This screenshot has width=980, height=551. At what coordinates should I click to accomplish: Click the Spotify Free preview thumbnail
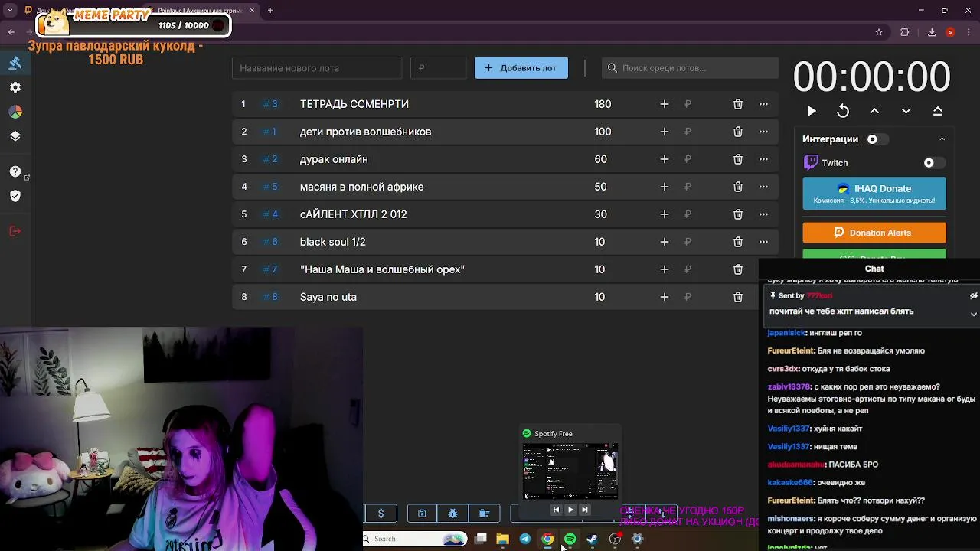click(x=570, y=471)
